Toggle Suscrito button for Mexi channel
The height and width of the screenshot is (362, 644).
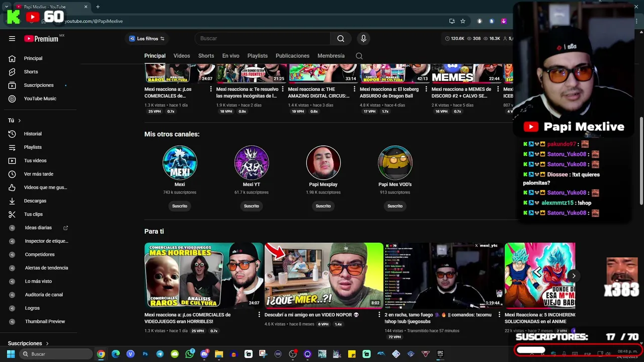(180, 206)
